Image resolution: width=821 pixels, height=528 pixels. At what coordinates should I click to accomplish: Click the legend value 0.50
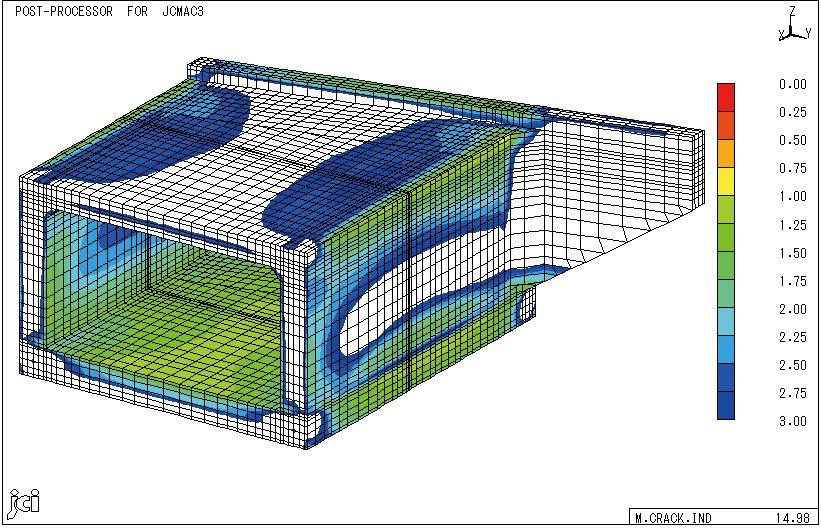point(792,141)
